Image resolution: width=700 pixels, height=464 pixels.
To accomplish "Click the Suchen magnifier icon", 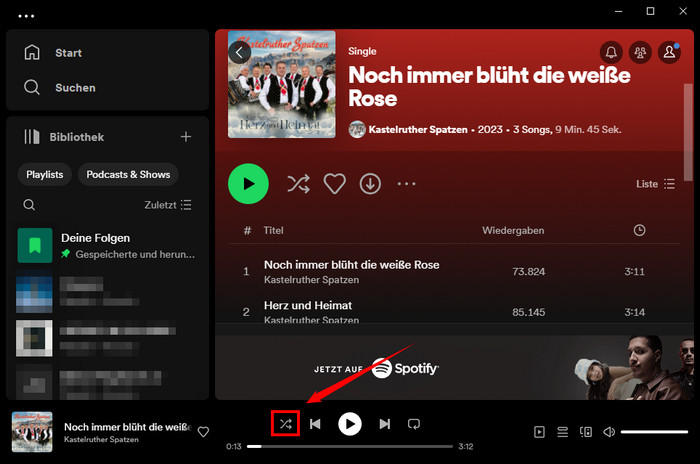I will click(x=32, y=87).
